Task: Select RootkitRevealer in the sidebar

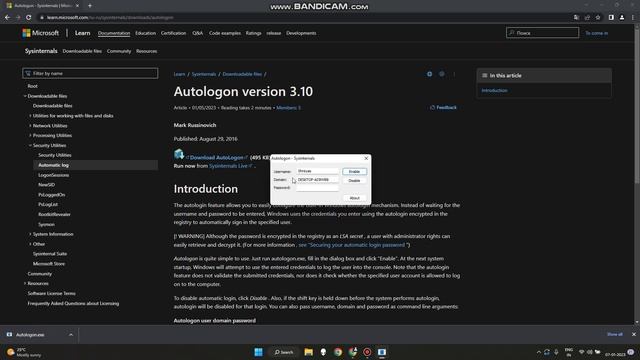Action: coord(54,214)
